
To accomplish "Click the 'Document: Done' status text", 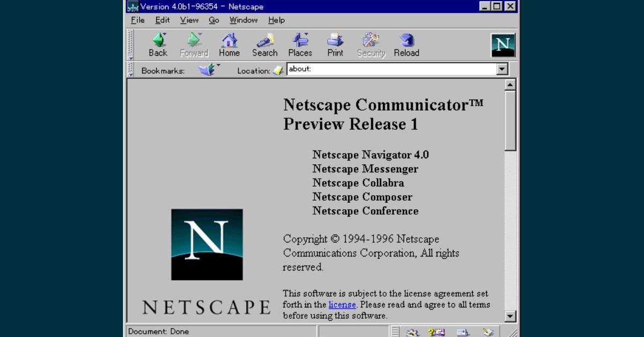I will point(159,332).
